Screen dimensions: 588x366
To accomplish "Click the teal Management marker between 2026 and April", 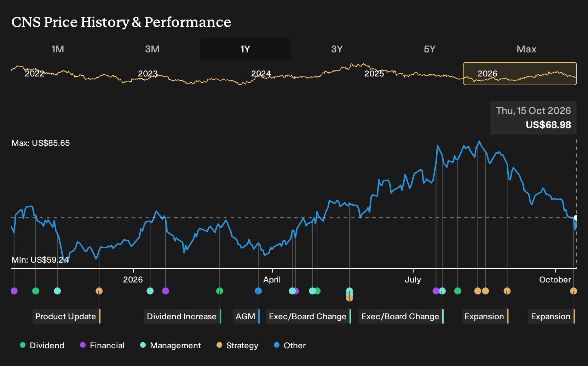I will tap(150, 291).
